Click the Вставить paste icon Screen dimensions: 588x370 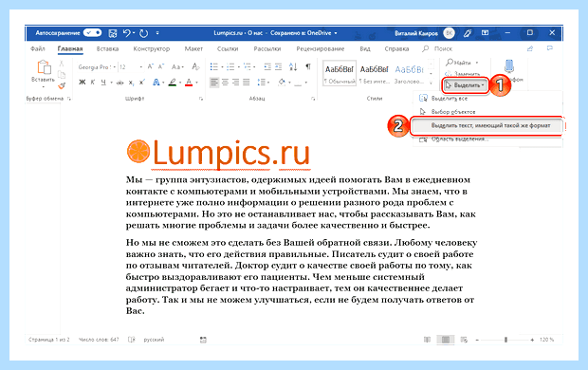tap(44, 67)
